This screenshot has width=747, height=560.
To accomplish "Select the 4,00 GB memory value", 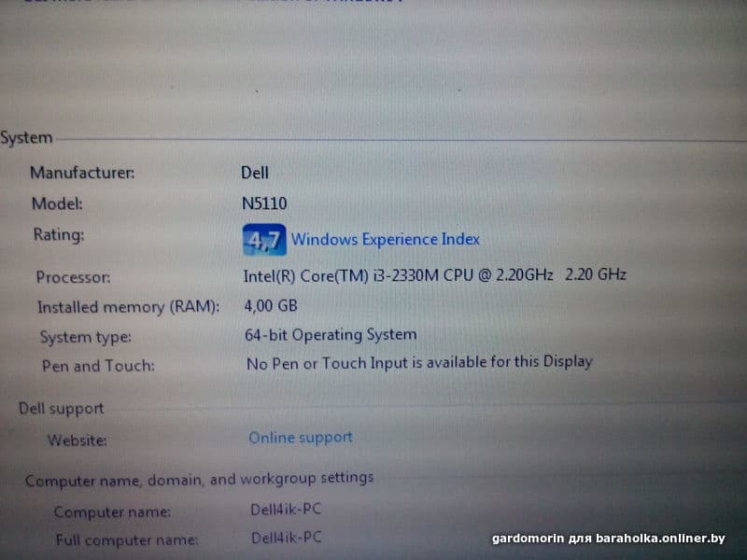I will (x=271, y=305).
